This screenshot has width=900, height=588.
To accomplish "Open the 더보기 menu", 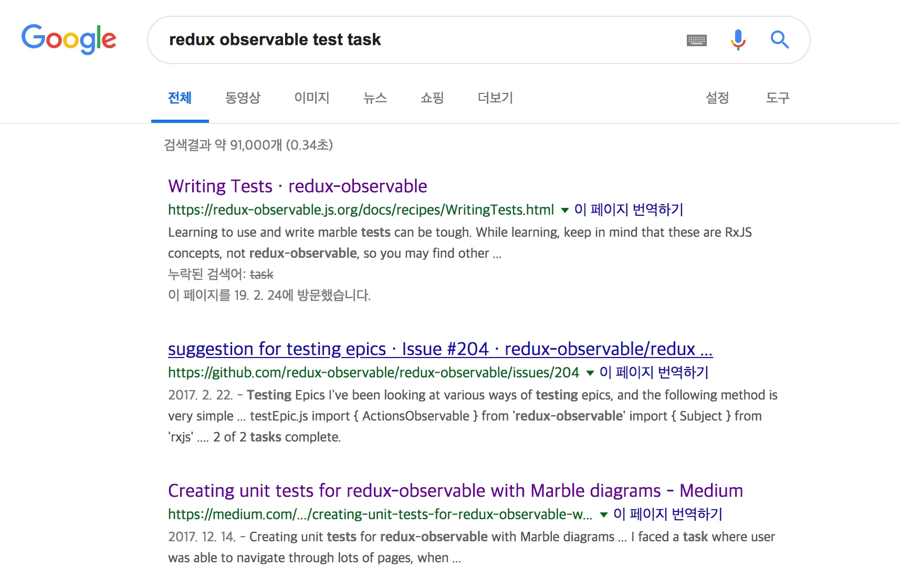I will [495, 98].
